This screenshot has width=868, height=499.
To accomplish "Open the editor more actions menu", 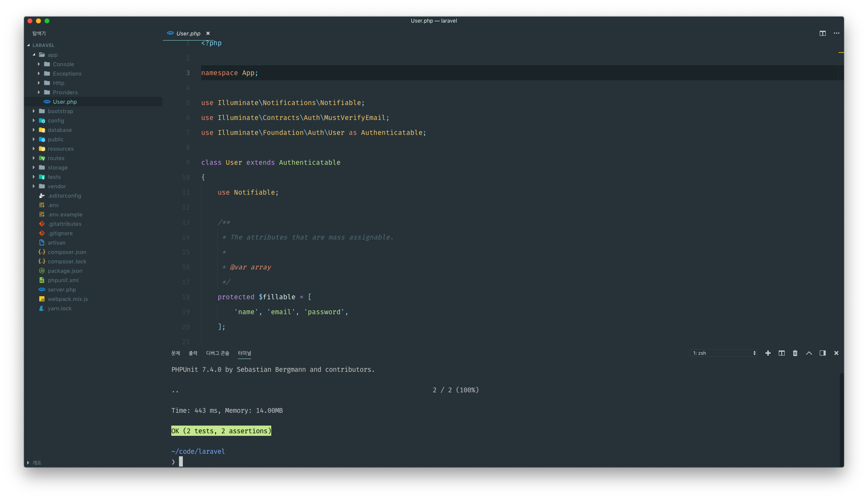I will coord(836,33).
